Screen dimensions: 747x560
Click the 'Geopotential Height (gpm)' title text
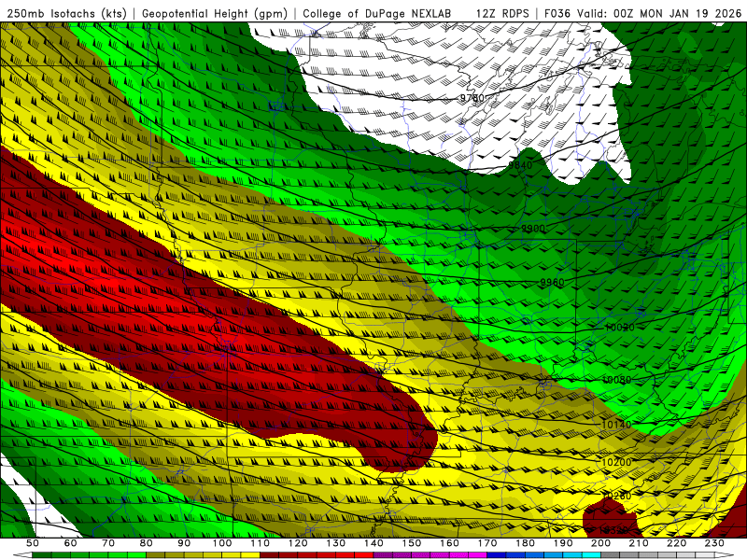(x=215, y=13)
